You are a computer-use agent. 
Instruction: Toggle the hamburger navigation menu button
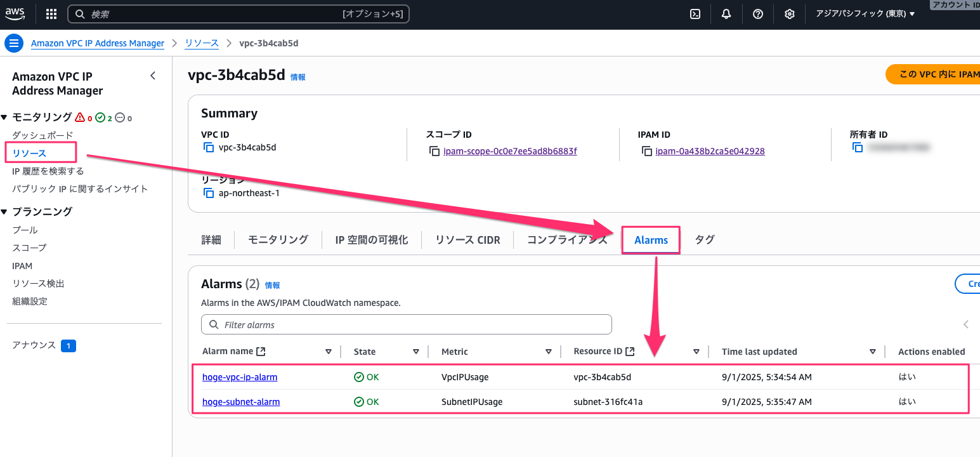pos(13,43)
